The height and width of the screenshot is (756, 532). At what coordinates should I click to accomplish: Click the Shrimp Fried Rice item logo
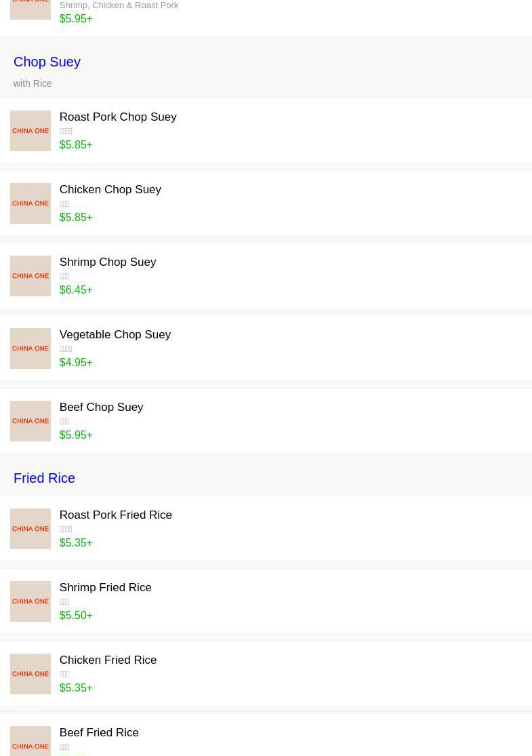[x=30, y=601]
